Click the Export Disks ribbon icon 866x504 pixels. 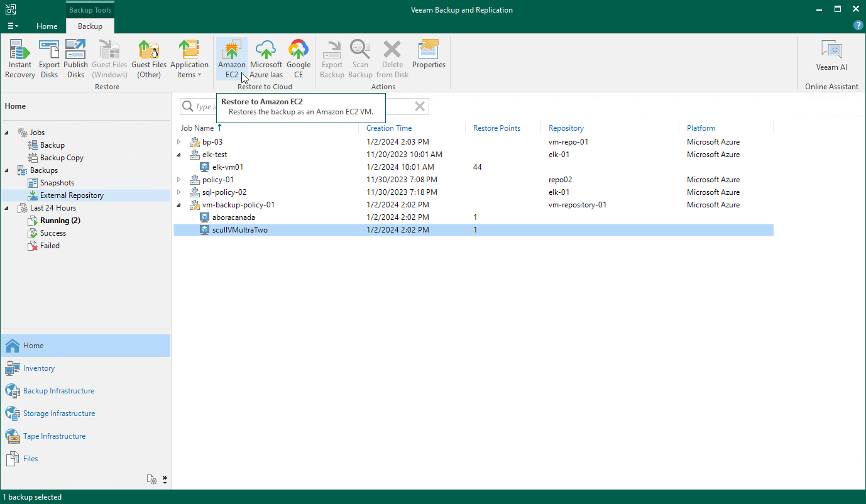(49, 59)
